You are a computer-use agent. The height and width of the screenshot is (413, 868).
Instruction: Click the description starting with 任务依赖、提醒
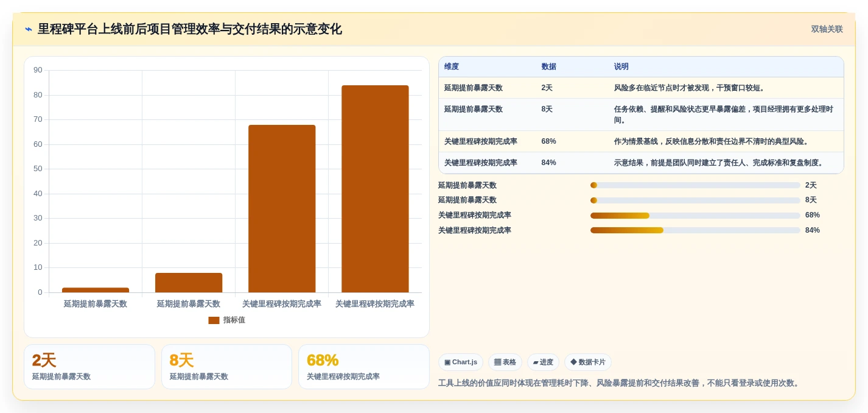pyautogui.click(x=724, y=115)
